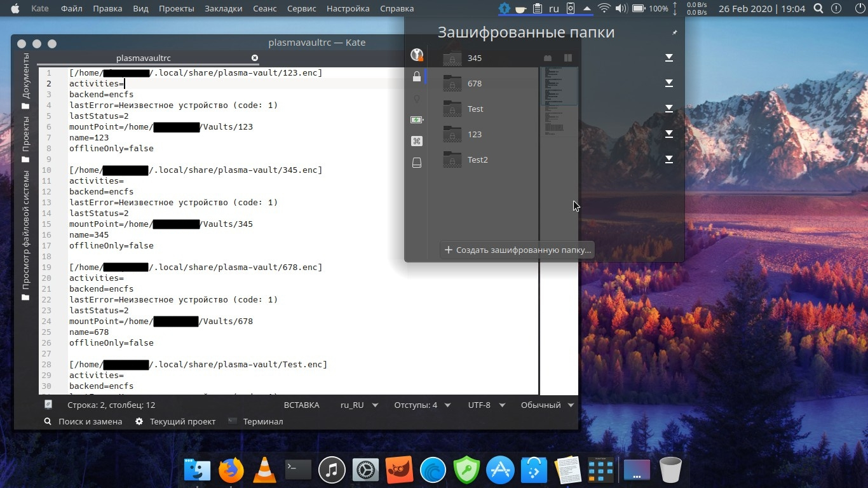Open the Закладки menu
Screen dimensions: 868x488
pos(224,9)
